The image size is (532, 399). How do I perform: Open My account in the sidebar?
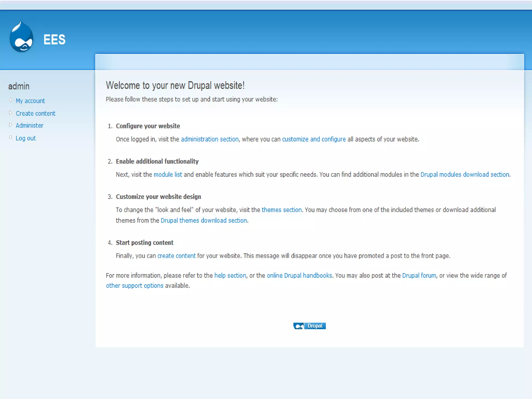click(x=30, y=101)
